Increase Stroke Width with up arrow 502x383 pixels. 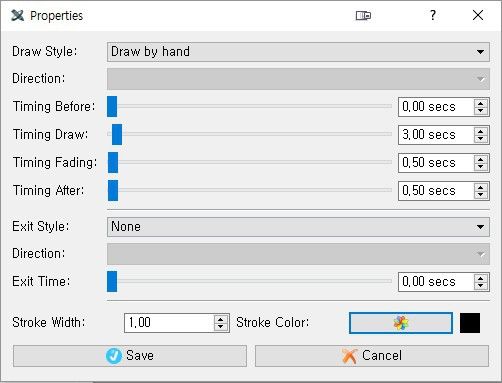point(220,319)
